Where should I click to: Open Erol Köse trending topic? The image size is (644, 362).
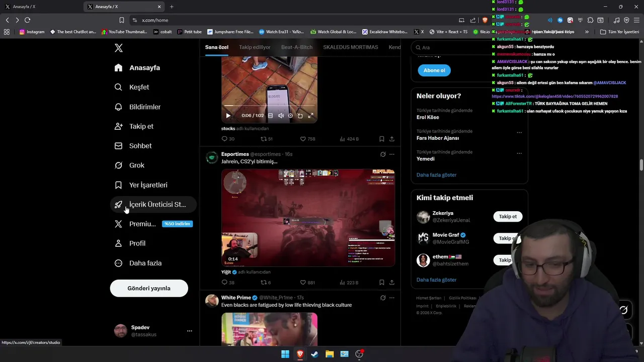[x=428, y=117]
